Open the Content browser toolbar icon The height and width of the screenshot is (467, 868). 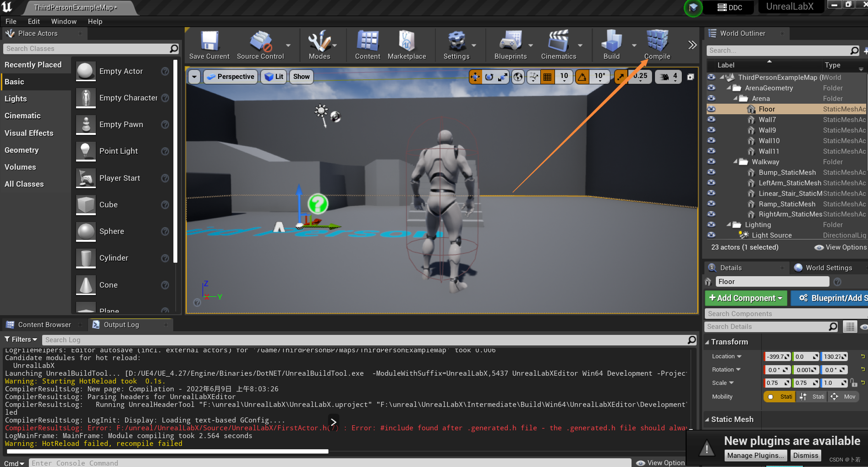(368, 44)
